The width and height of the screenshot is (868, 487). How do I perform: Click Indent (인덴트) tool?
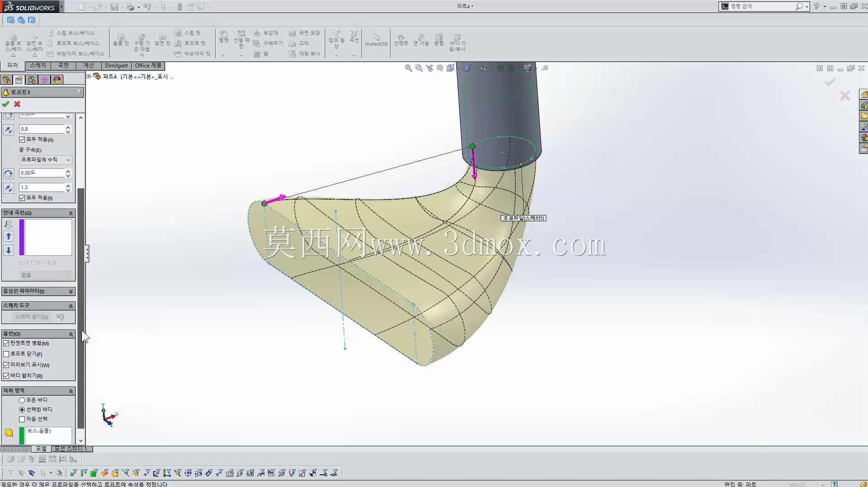coord(401,40)
